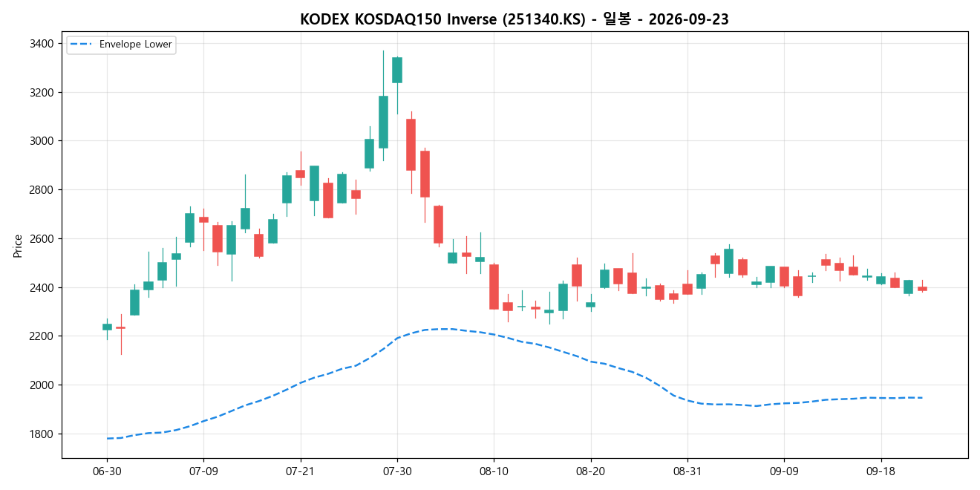Viewport: 980px width, 490px height.
Task: Click the tallest green candle at 07-30
Action: (397, 70)
